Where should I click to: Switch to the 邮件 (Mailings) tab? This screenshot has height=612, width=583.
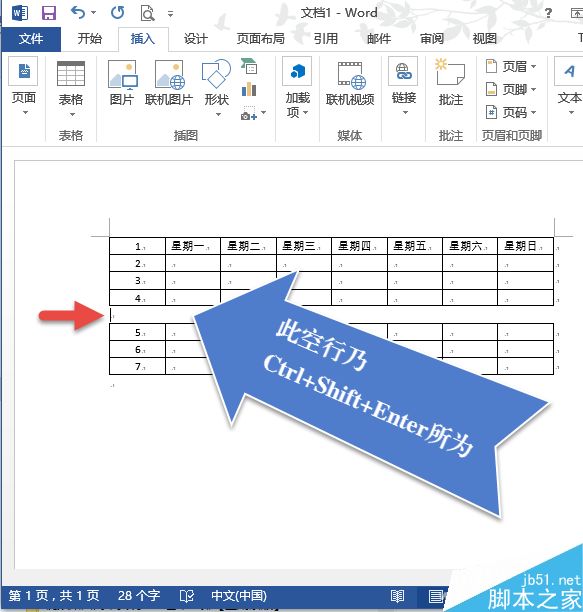379,39
